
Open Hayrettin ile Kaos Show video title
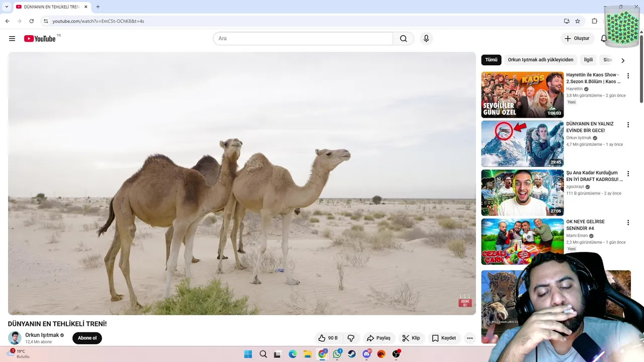click(x=593, y=78)
